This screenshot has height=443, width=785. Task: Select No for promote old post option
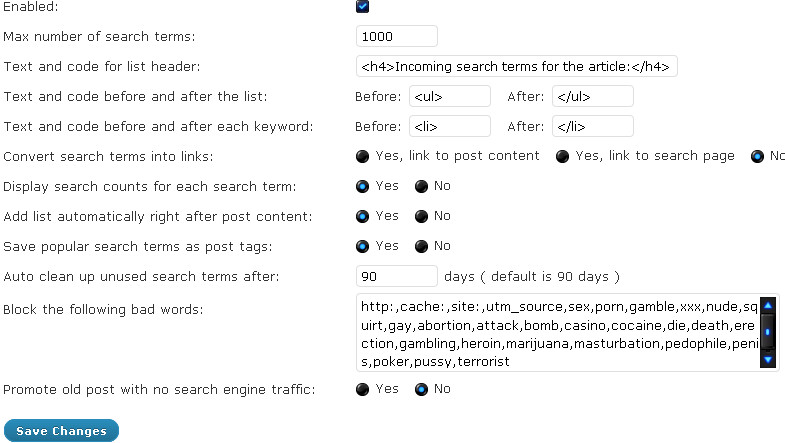click(422, 389)
